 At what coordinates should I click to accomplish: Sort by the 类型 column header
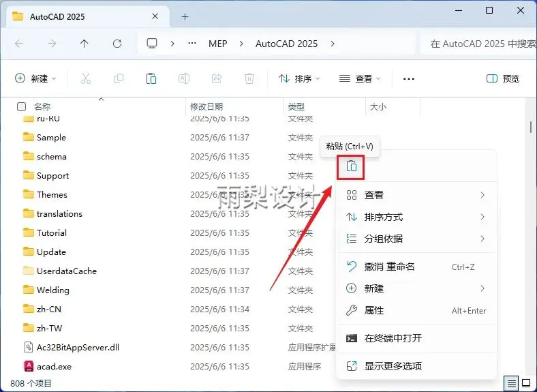pyautogui.click(x=296, y=106)
